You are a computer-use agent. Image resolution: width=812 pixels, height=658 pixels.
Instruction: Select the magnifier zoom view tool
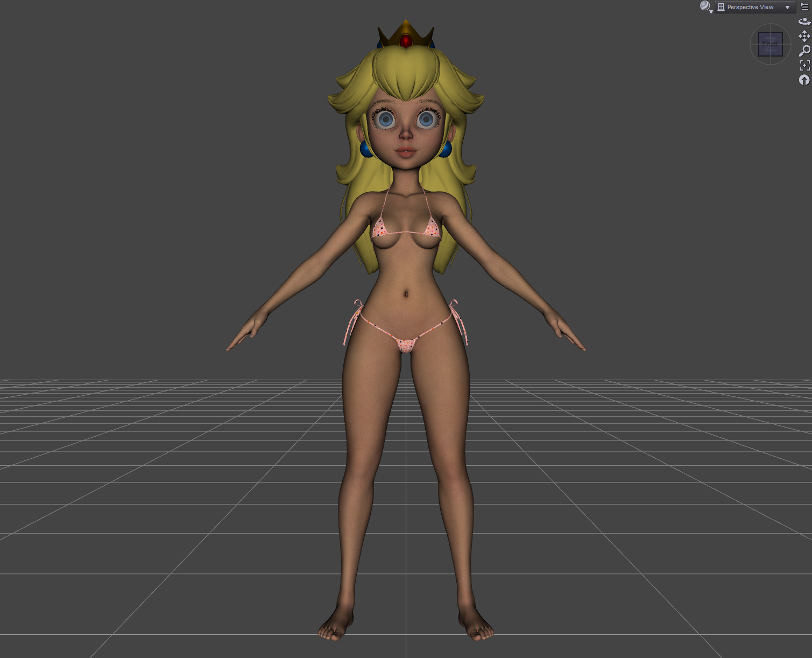pos(804,51)
